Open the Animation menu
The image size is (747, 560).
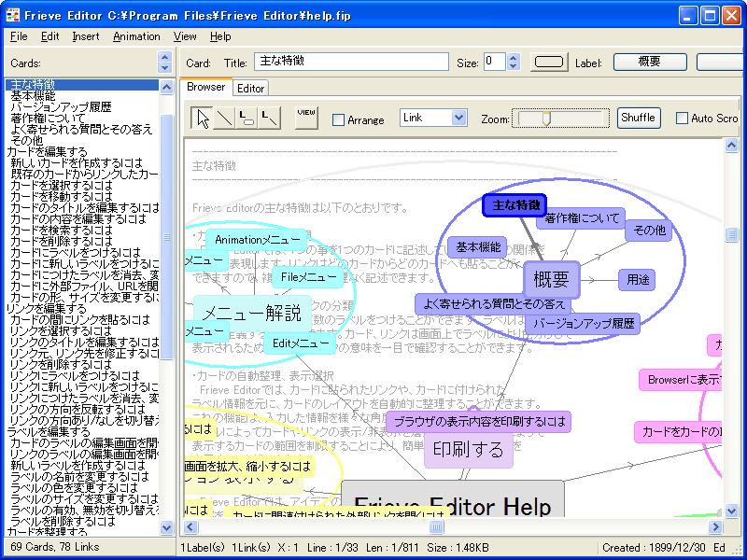(136, 36)
